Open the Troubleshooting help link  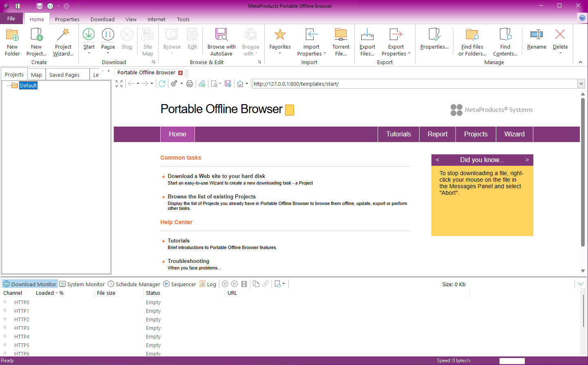(x=188, y=261)
